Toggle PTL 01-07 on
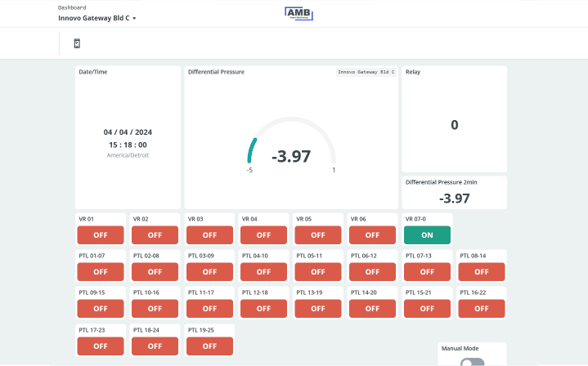 pyautogui.click(x=101, y=272)
